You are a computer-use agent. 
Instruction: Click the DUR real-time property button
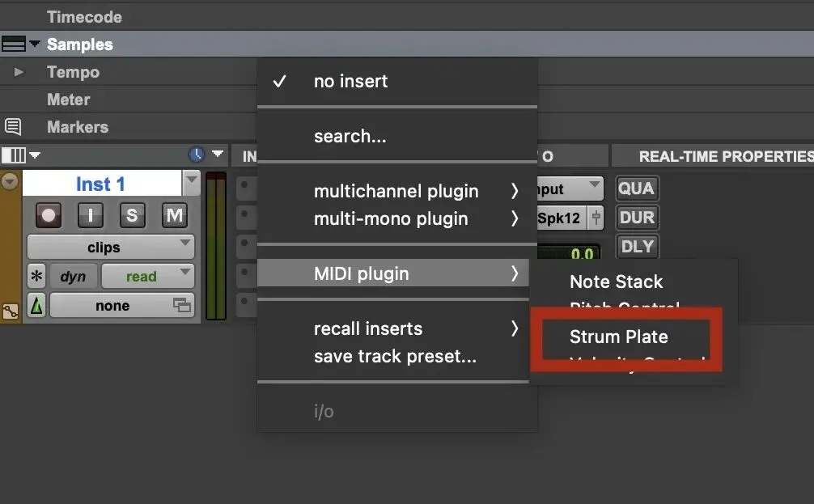click(637, 217)
